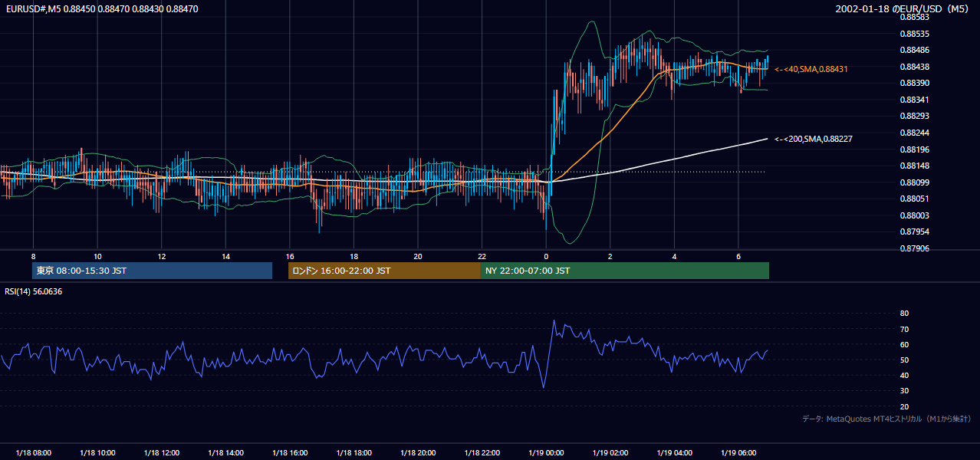The image size is (980, 460).
Task: Click the 1/18 20:00 time label
Action: (x=417, y=453)
